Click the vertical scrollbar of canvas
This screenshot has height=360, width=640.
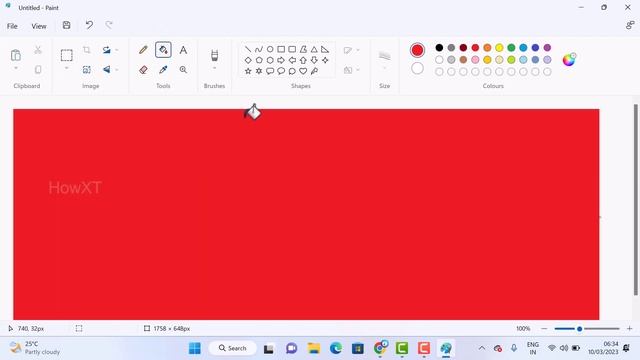[x=636, y=200]
